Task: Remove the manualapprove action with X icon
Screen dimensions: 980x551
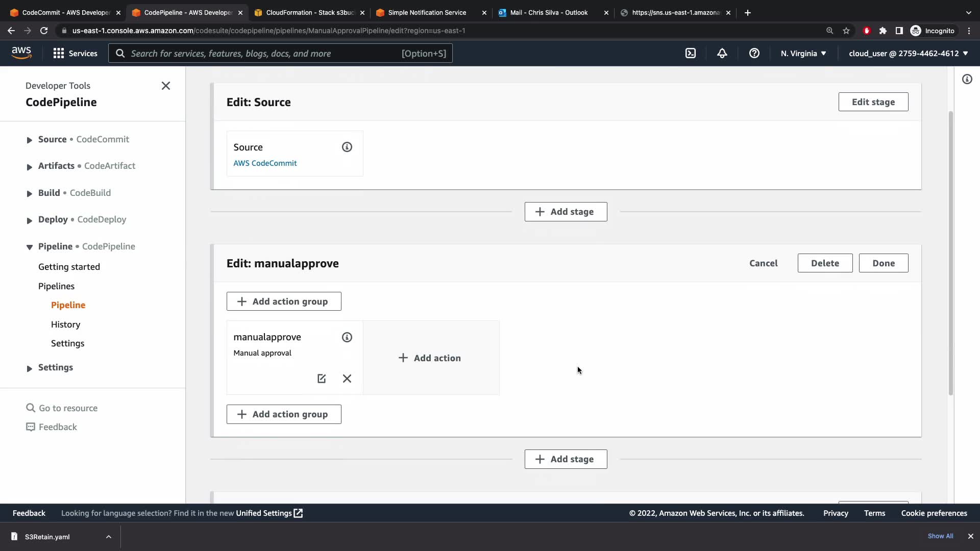Action: coord(347,379)
